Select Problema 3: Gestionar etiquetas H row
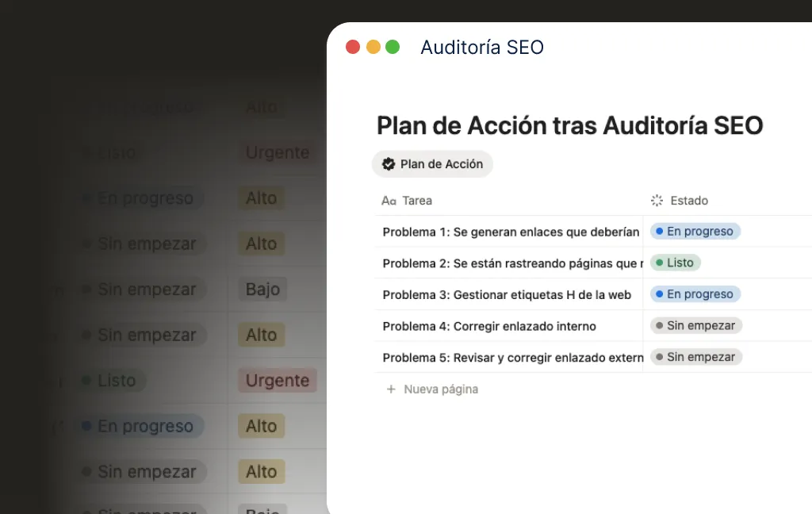This screenshot has width=812, height=514. click(x=506, y=294)
